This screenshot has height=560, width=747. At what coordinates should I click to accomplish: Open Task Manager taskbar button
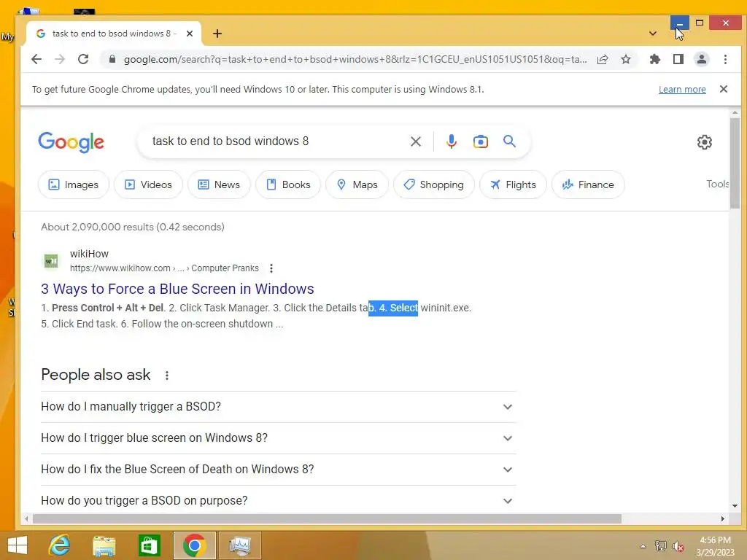pyautogui.click(x=239, y=545)
